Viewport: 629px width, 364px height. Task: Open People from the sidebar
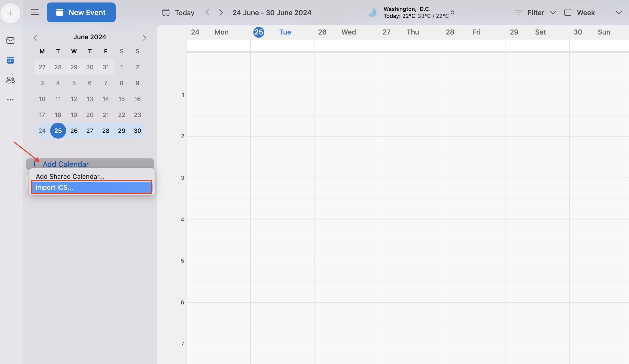tap(10, 80)
